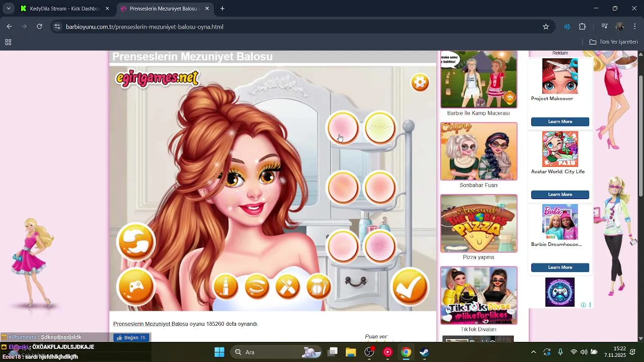Open Task View in taskbar

tap(333, 352)
